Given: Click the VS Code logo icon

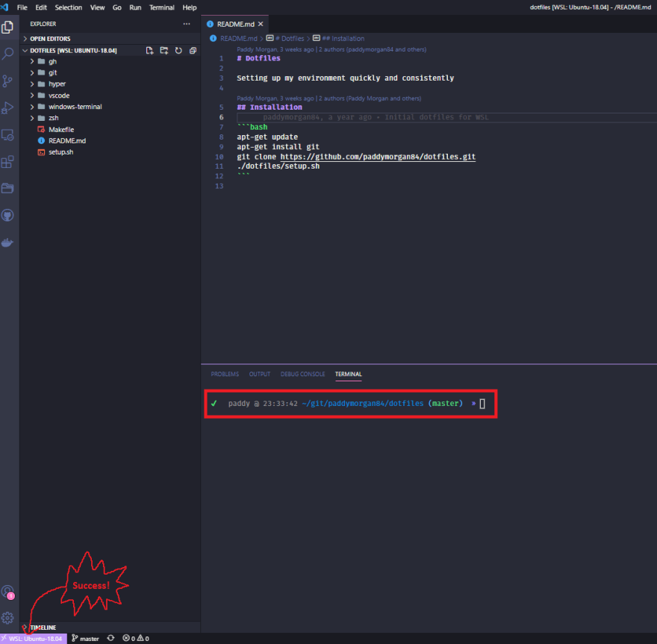Looking at the screenshot, I should pyautogui.click(x=4, y=7).
